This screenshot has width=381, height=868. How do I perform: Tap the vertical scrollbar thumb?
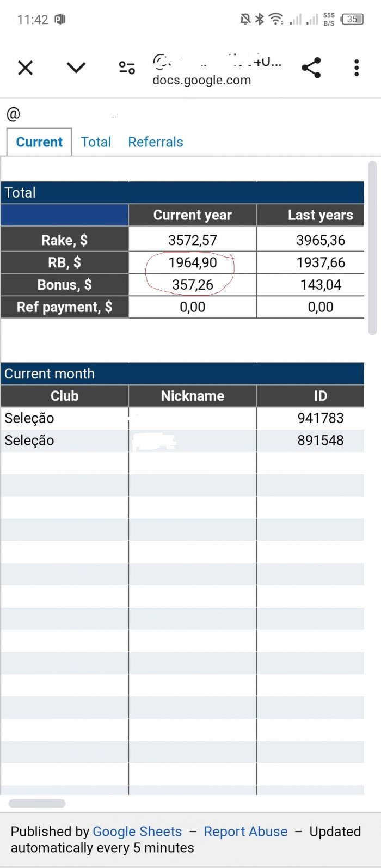pyautogui.click(x=372, y=248)
